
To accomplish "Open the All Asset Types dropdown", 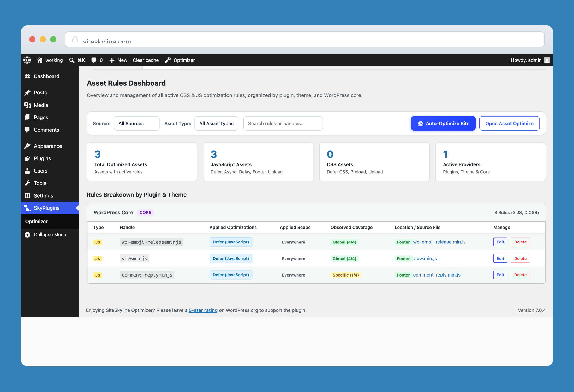I will [216, 124].
